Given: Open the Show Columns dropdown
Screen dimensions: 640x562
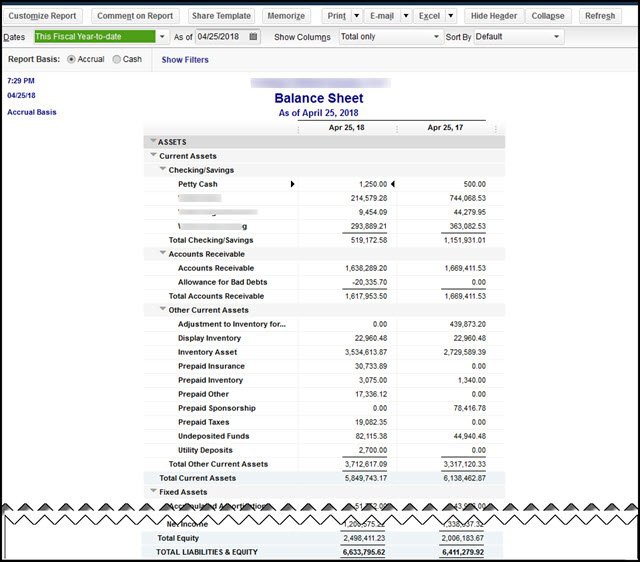Looking at the screenshot, I should (x=436, y=37).
